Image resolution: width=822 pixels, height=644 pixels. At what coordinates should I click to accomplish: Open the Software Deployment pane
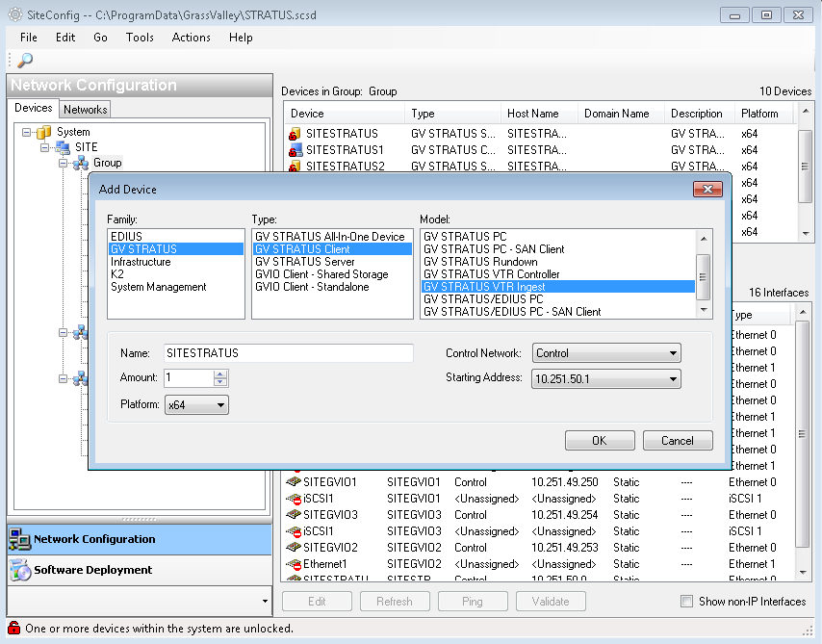140,570
